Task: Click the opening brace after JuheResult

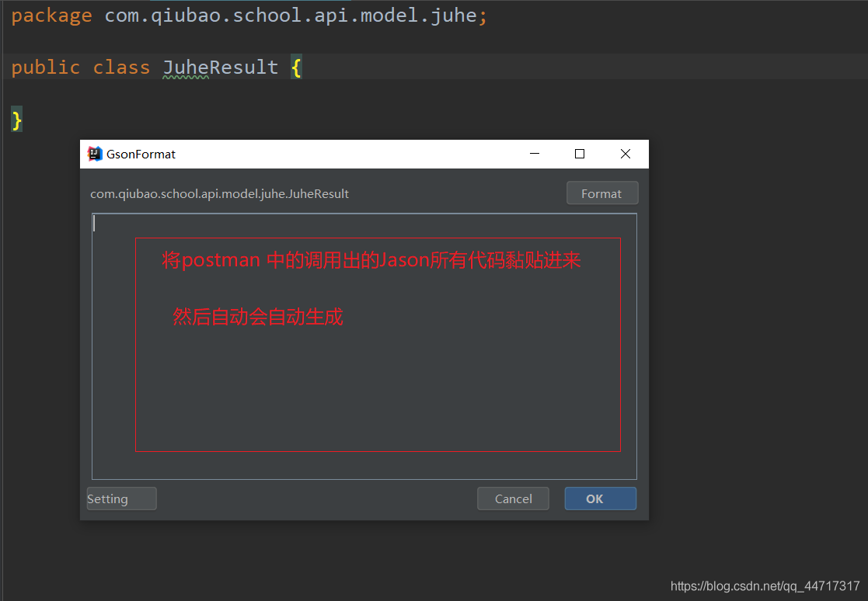Action: point(295,67)
